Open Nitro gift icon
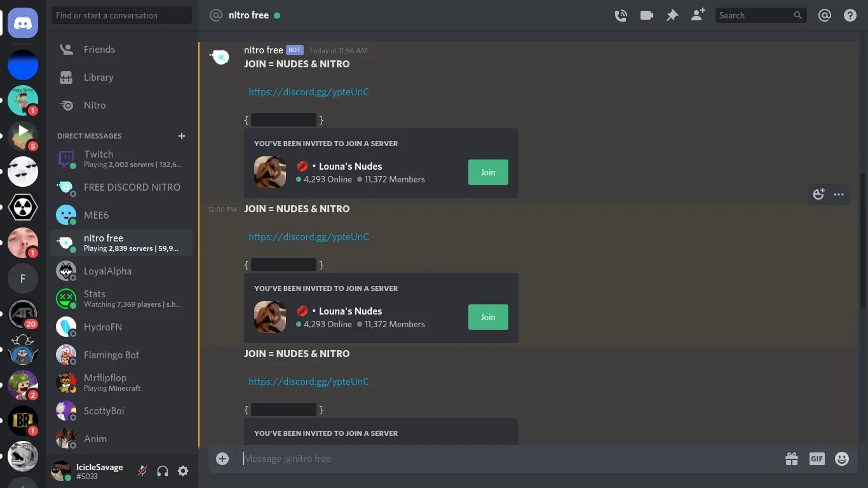Image resolution: width=868 pixels, height=488 pixels. click(792, 459)
